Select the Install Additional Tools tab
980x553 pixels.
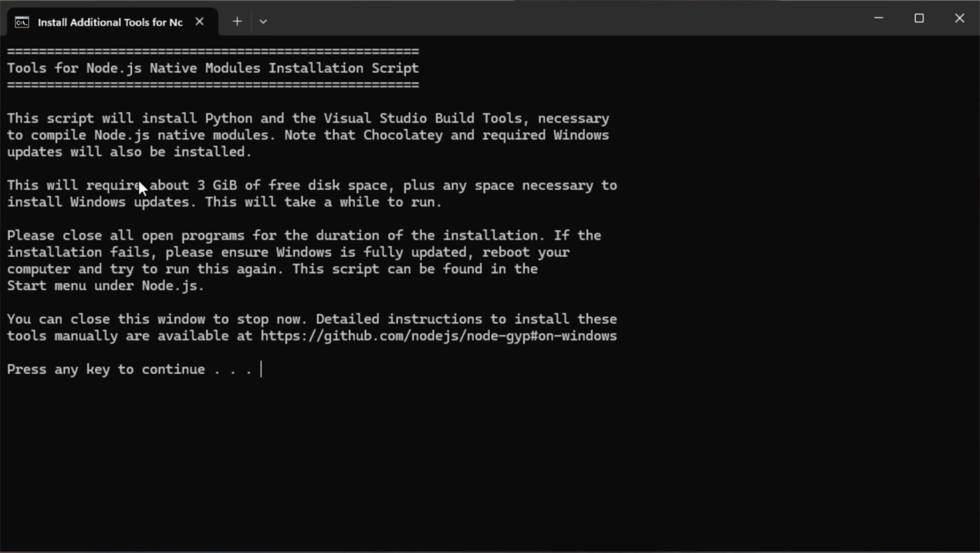pyautogui.click(x=108, y=22)
